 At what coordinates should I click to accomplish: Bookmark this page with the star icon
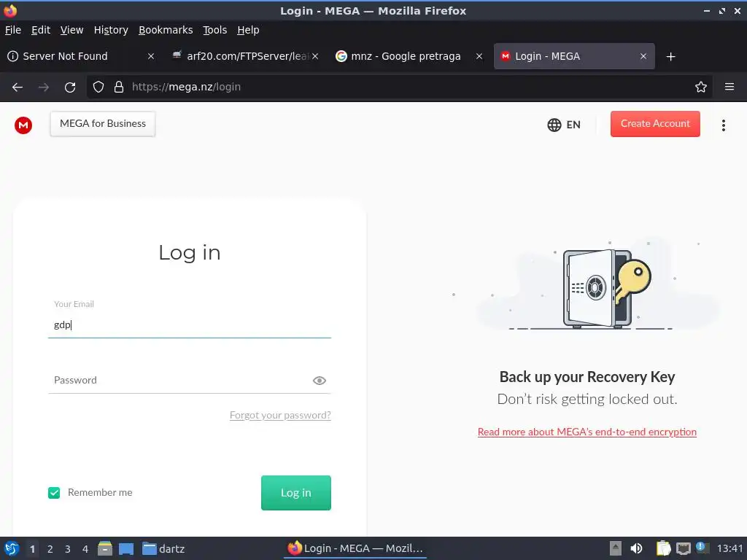point(701,87)
